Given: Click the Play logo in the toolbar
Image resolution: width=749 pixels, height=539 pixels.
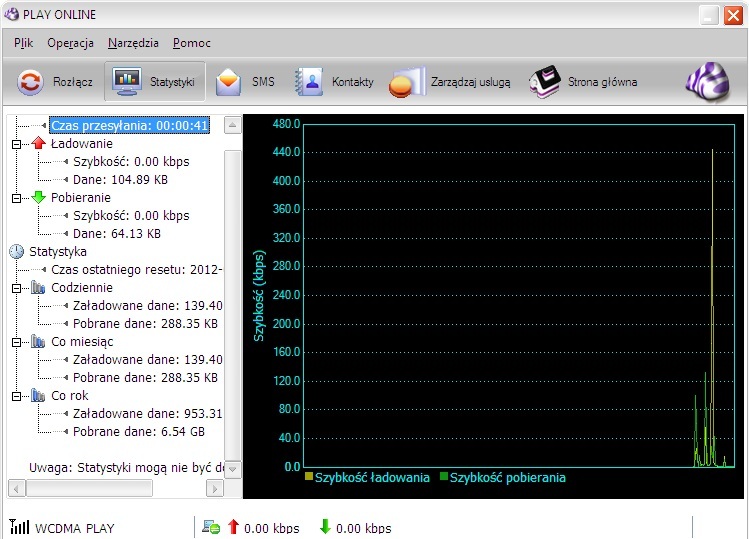Looking at the screenshot, I should [708, 82].
